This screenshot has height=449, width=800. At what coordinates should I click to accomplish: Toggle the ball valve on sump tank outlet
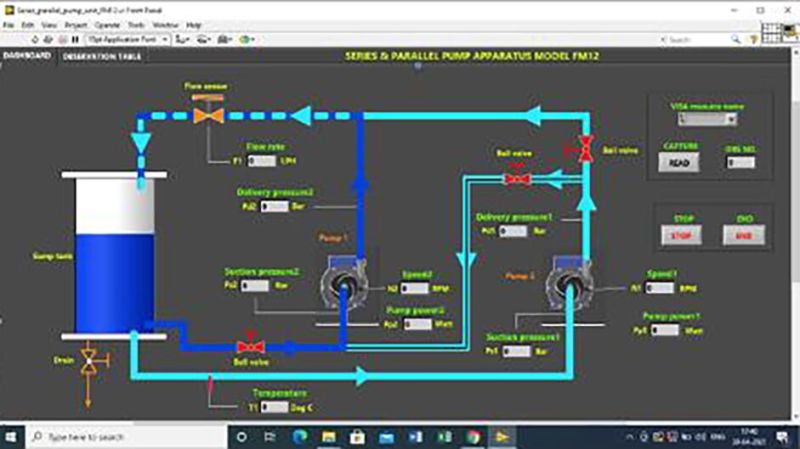click(247, 347)
